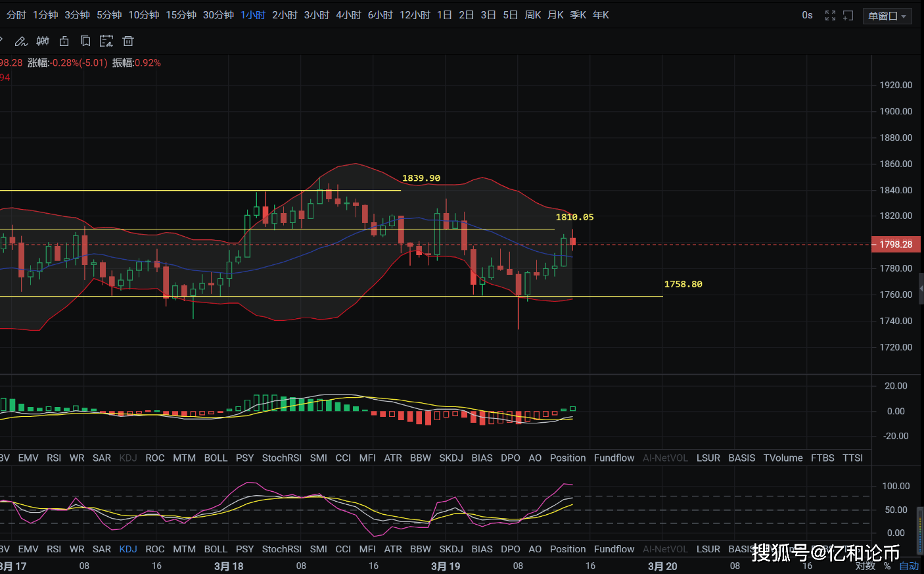
Task: Choose AO indicator in bottom indicator row
Action: click(x=535, y=550)
